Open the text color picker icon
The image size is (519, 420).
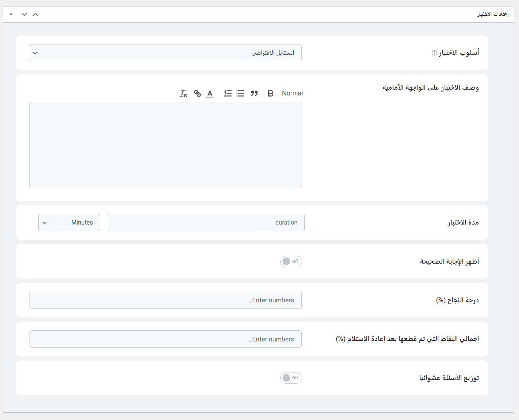click(x=210, y=93)
